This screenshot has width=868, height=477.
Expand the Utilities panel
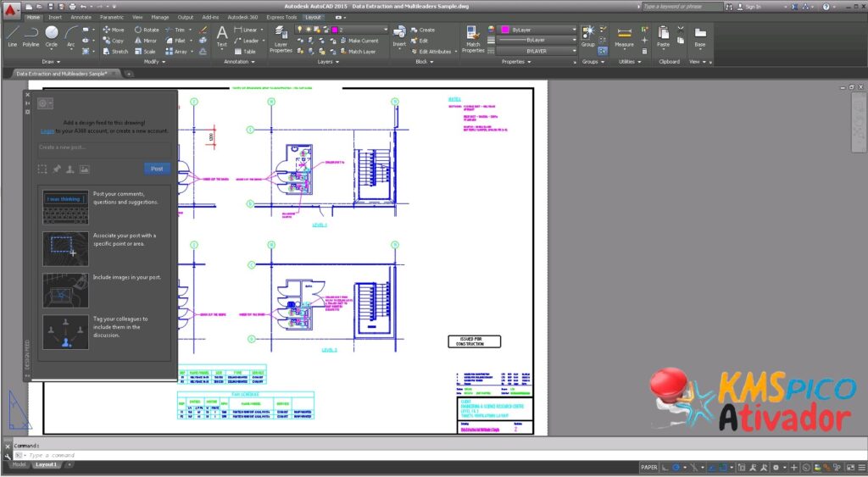630,62
